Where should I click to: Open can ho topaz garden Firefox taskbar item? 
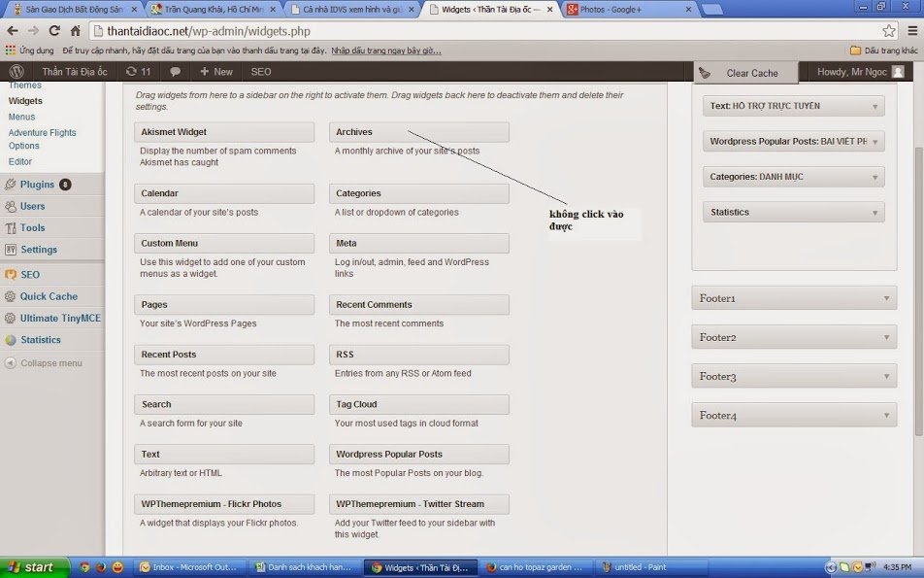(537, 567)
